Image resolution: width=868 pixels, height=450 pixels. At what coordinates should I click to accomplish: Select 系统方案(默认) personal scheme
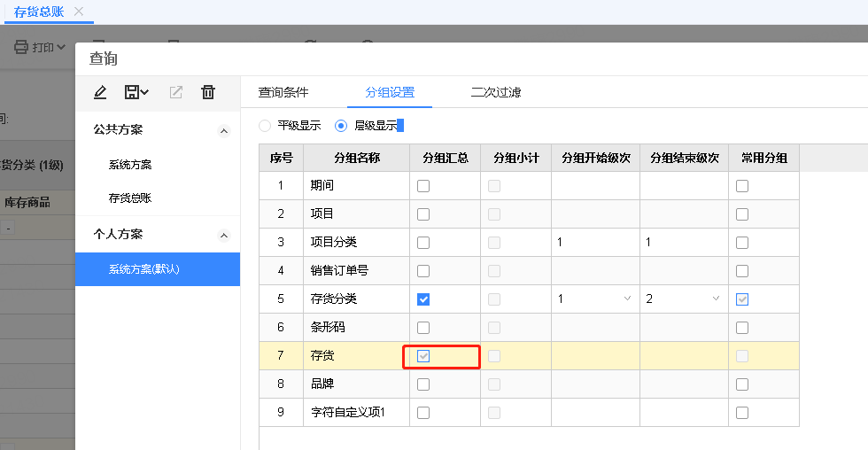click(x=158, y=269)
